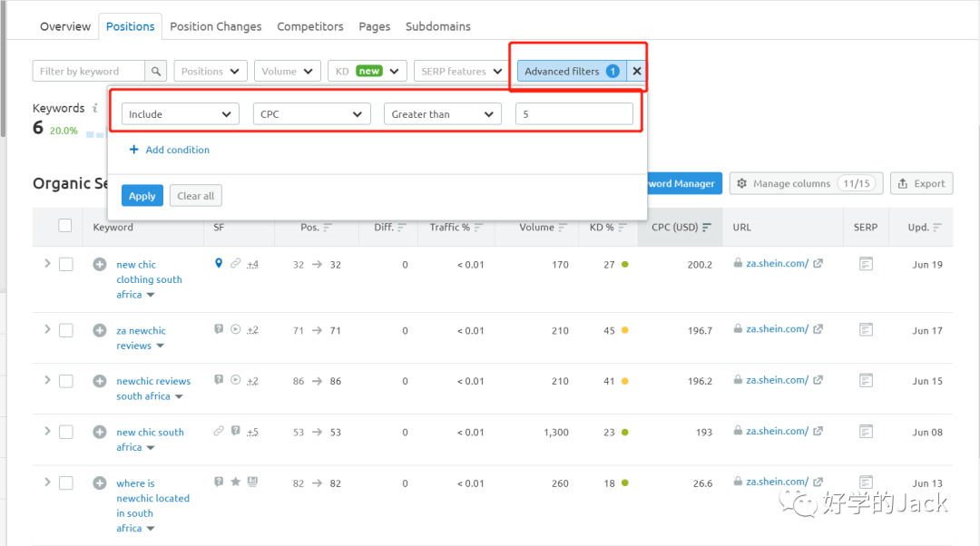Viewport: 980px width, 546px height.
Task: Sort table by Pos. column icon
Action: [x=328, y=228]
